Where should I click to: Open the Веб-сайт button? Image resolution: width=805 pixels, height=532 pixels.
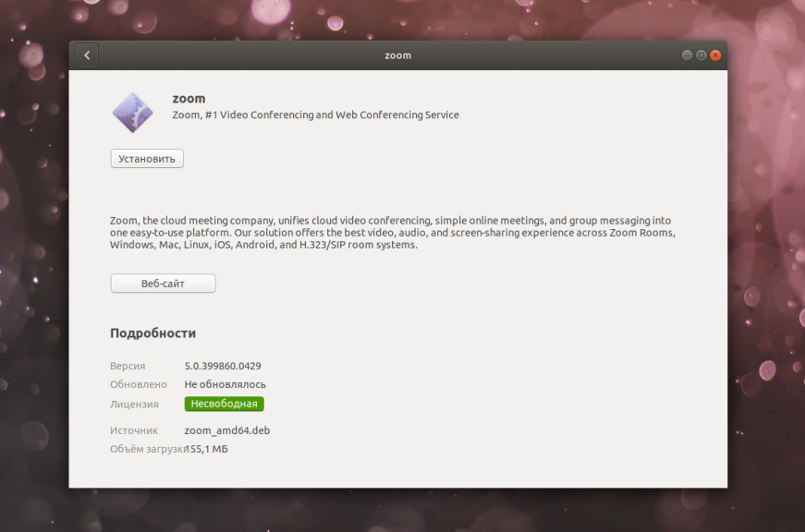[x=163, y=284]
